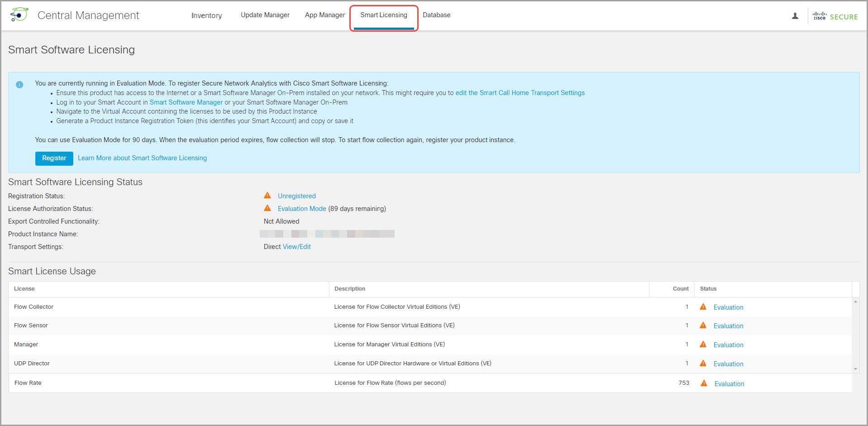Switch to Update Manager tab

pyautogui.click(x=265, y=15)
